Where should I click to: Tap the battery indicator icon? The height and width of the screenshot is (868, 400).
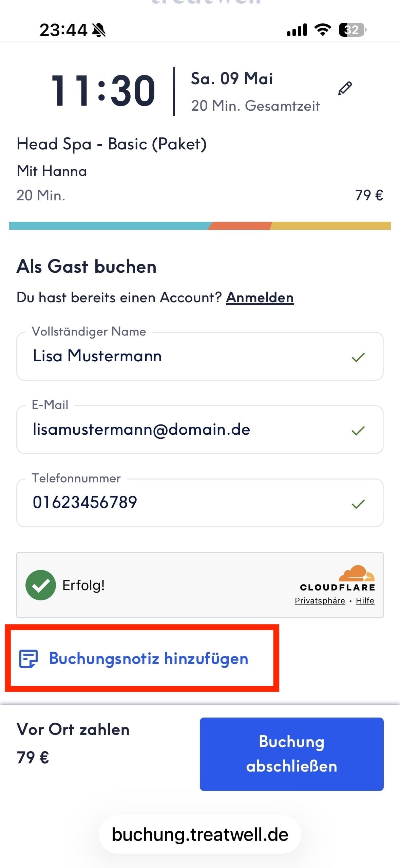(x=352, y=30)
